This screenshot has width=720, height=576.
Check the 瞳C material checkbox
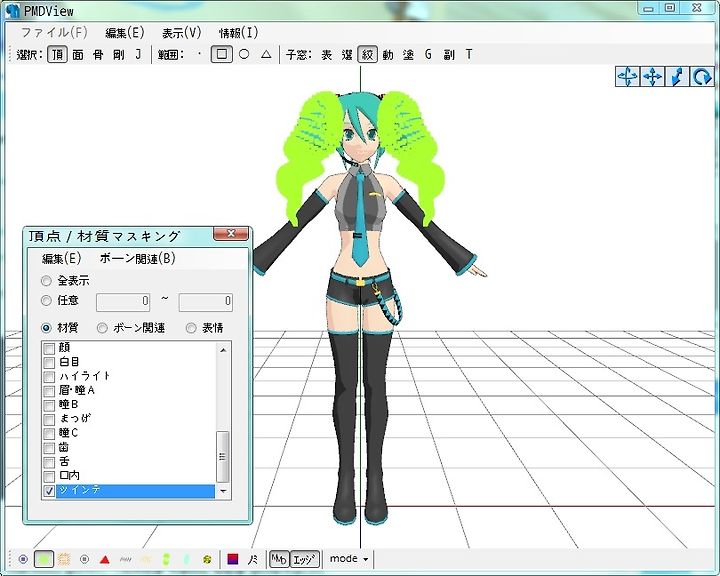click(x=49, y=434)
